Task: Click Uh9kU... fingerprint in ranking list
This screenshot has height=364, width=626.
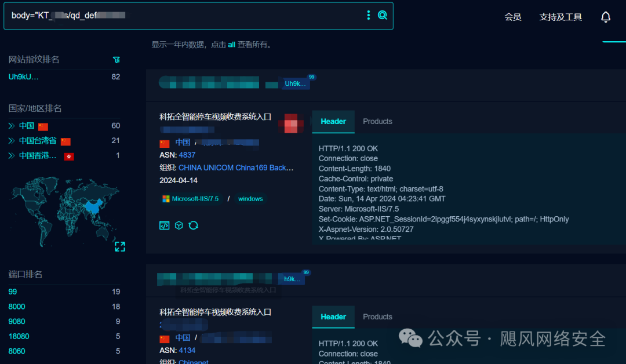Action: tap(24, 77)
